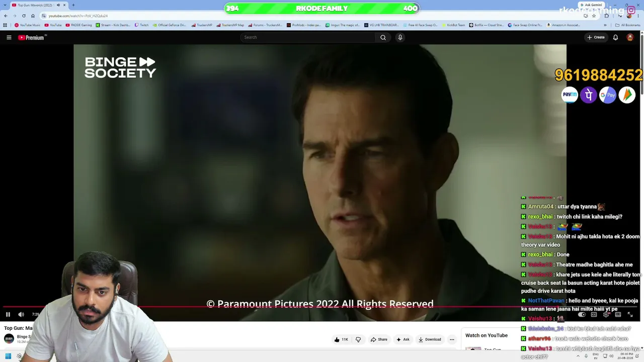Toggle closed captions in the player
This screenshot has width=644, height=362.
(x=594, y=315)
